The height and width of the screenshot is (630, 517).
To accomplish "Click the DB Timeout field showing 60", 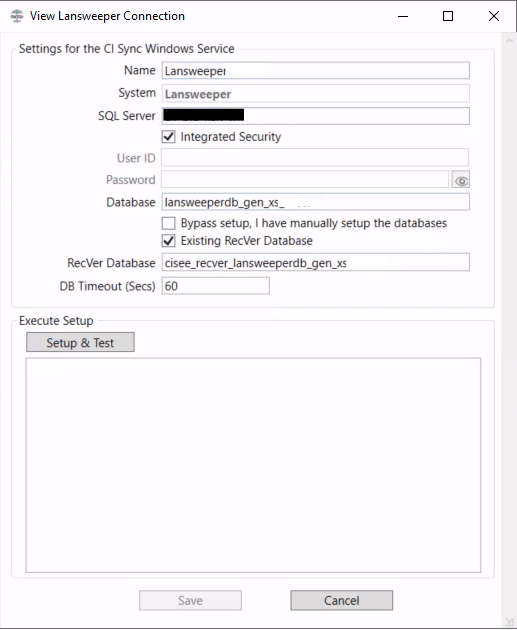I will [216, 286].
